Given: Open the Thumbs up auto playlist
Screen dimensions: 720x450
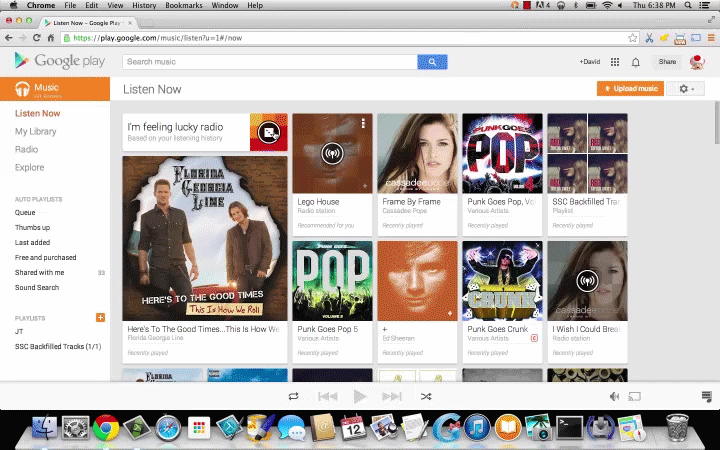Looking at the screenshot, I should click(32, 227).
